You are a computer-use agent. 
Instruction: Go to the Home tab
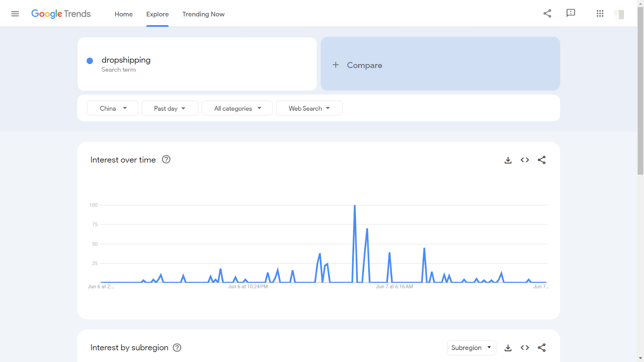click(x=124, y=14)
